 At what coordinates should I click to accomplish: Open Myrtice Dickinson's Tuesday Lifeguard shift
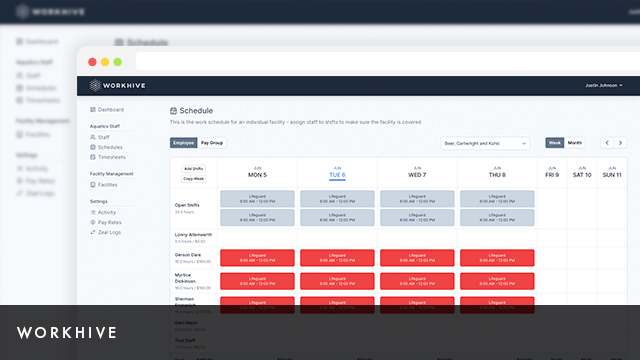coord(337,281)
